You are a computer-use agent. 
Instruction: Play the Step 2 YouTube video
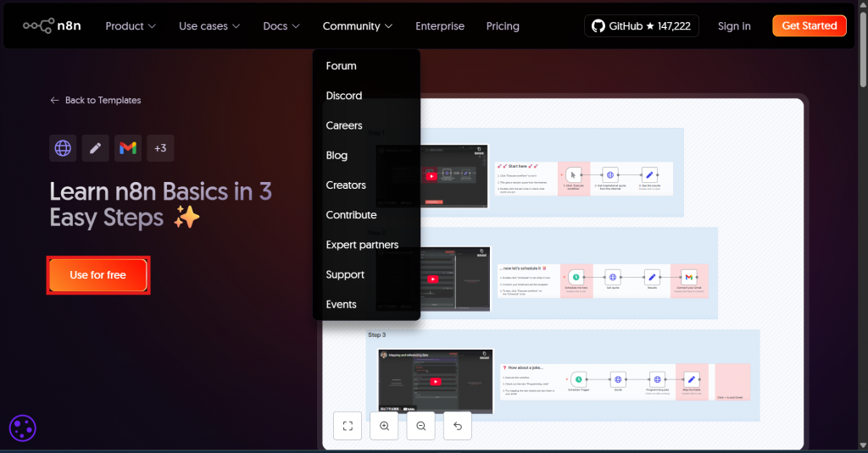pyautogui.click(x=432, y=279)
